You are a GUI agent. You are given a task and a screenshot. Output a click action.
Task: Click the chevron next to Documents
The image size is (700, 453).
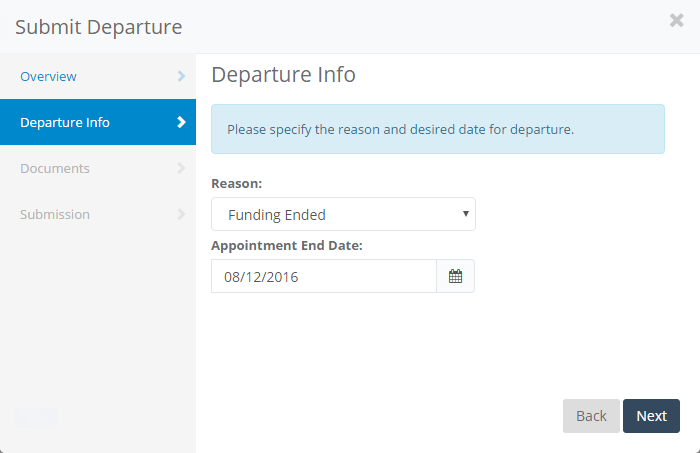[x=181, y=168]
